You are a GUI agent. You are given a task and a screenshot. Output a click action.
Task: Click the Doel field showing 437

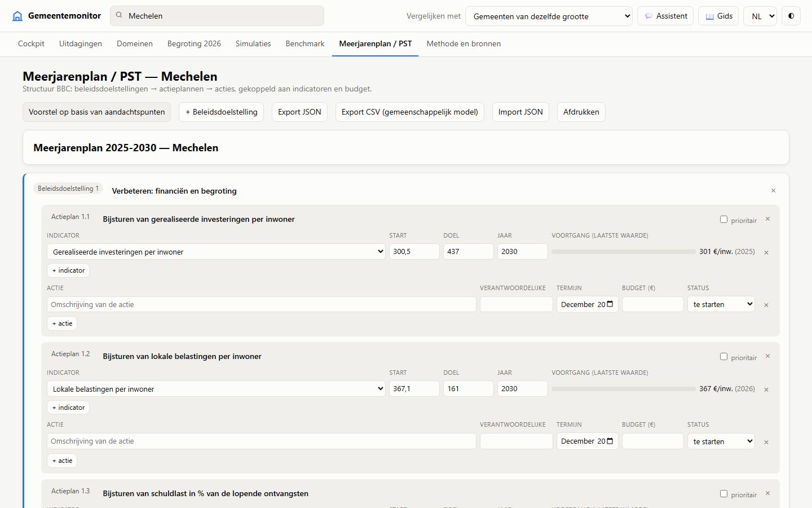click(469, 252)
